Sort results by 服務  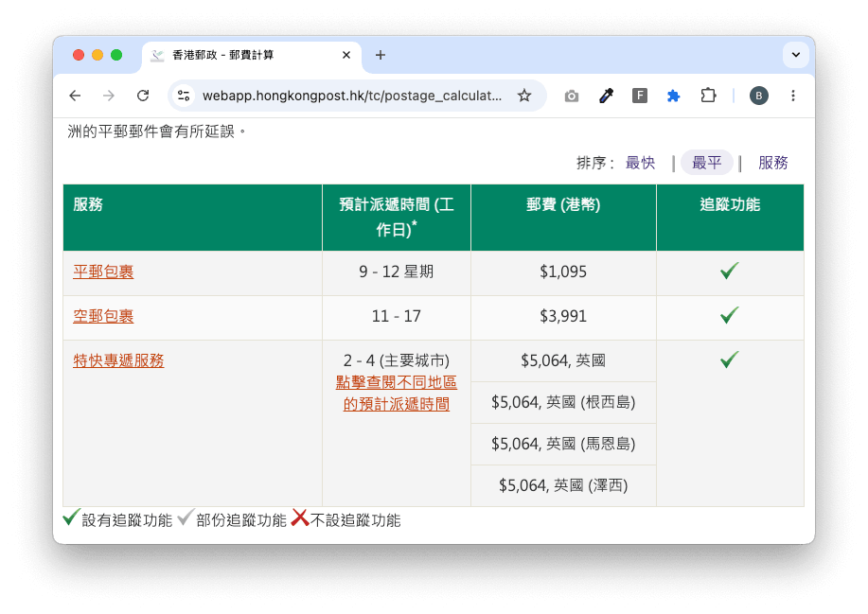click(x=773, y=163)
